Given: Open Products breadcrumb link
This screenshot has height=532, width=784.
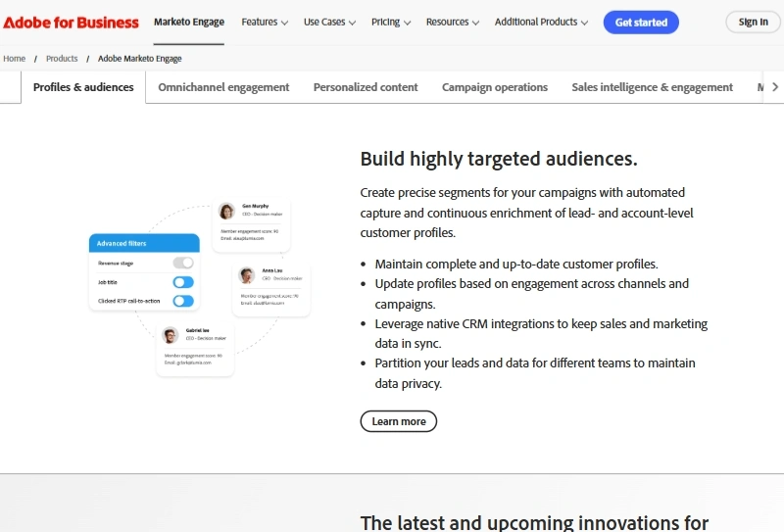Looking at the screenshot, I should tap(62, 59).
